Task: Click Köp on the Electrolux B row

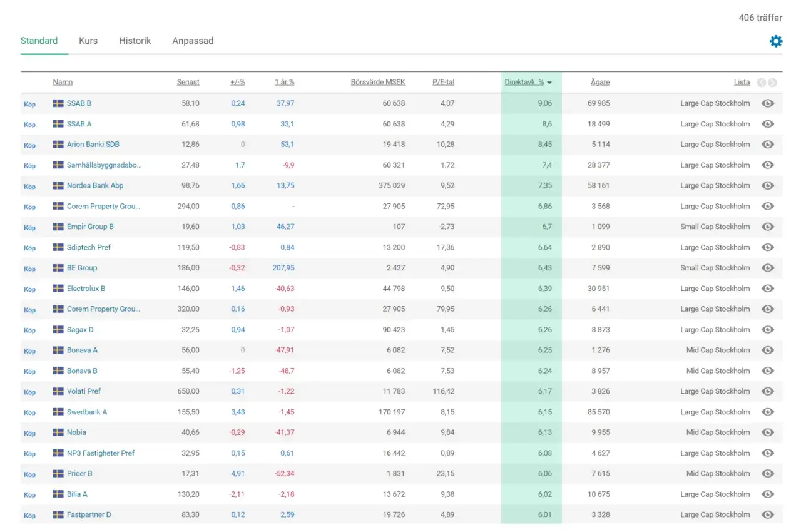Action: point(29,289)
